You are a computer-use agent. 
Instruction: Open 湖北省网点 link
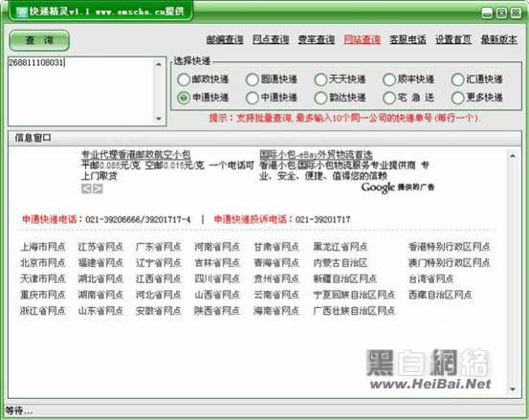point(100,278)
